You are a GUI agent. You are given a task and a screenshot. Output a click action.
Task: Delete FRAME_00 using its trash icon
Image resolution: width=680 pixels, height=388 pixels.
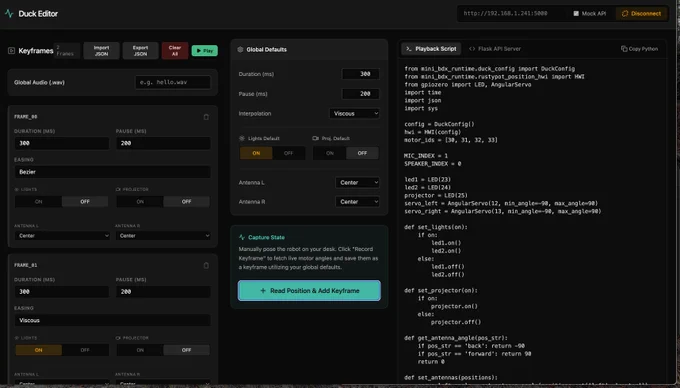tap(206, 117)
